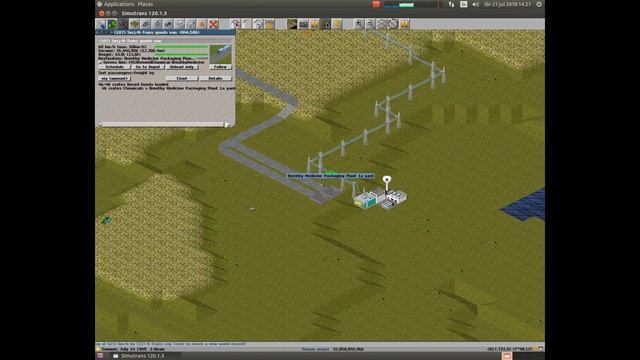Viewport: 640px width, 360px height.
Task: Click the show desktop icon in bottom panel
Action: pos(100,356)
